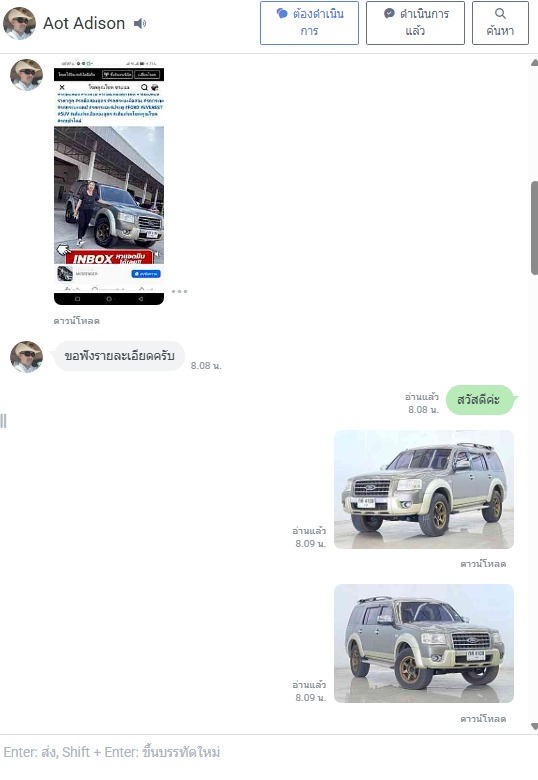This screenshot has width=538, height=780.
Task: Mute conversation using the speaker icon
Action: (140, 23)
